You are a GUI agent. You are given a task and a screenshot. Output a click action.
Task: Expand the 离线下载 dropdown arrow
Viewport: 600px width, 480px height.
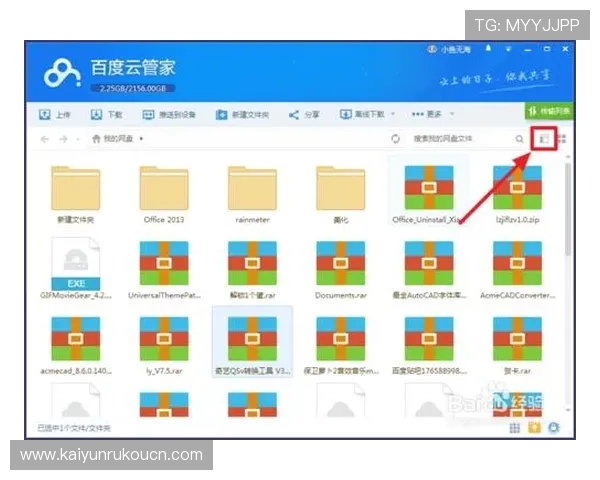click(x=393, y=114)
